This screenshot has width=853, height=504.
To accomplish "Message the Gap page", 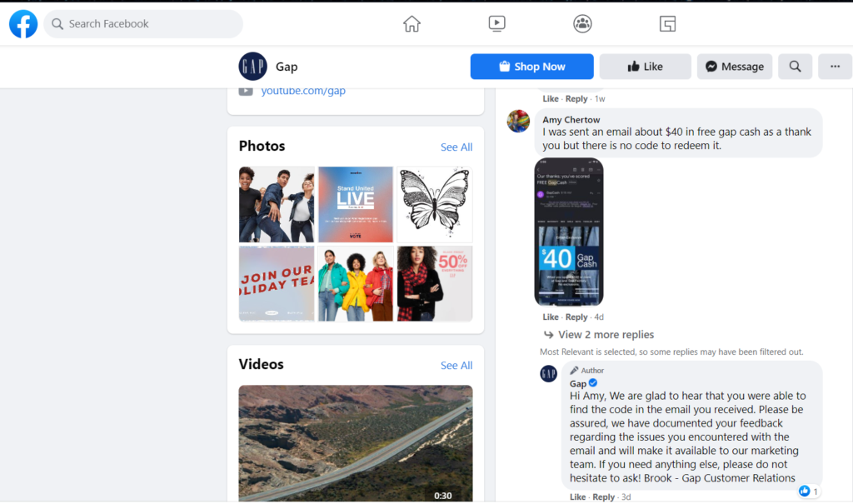I will (735, 67).
